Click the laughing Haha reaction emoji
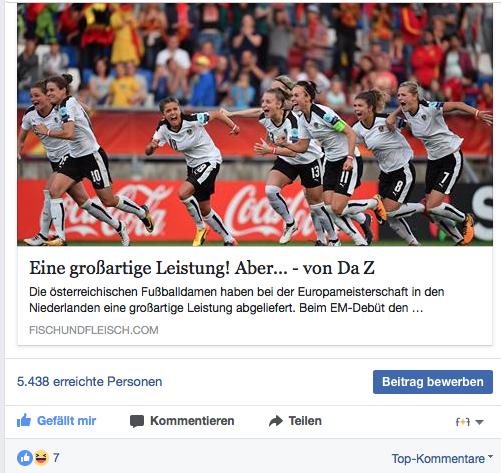Image resolution: width=501 pixels, height=473 pixels. point(41,458)
